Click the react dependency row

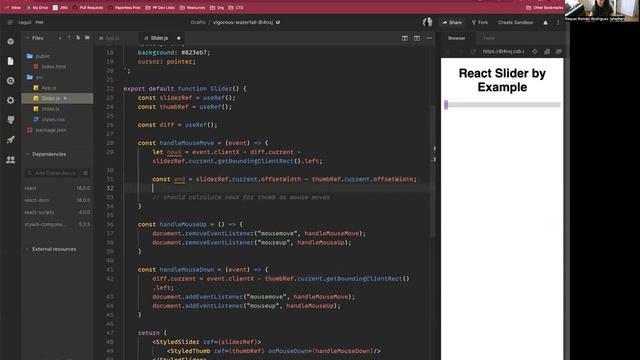pos(57,188)
